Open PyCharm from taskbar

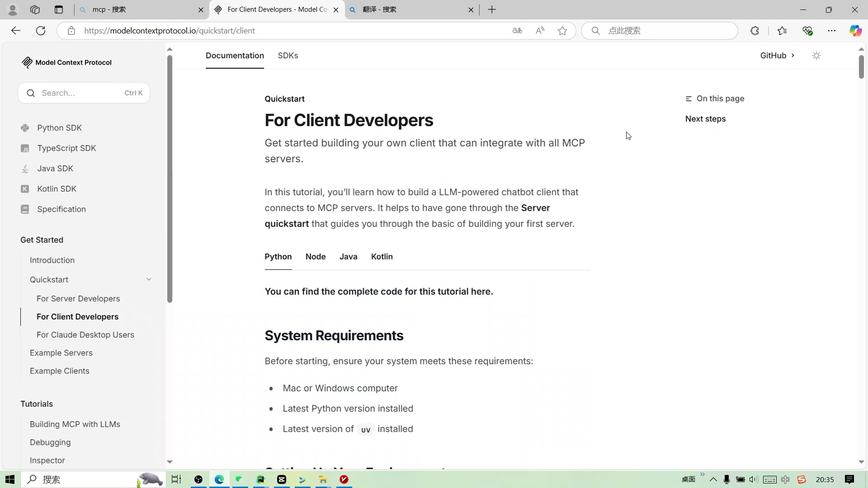261,479
